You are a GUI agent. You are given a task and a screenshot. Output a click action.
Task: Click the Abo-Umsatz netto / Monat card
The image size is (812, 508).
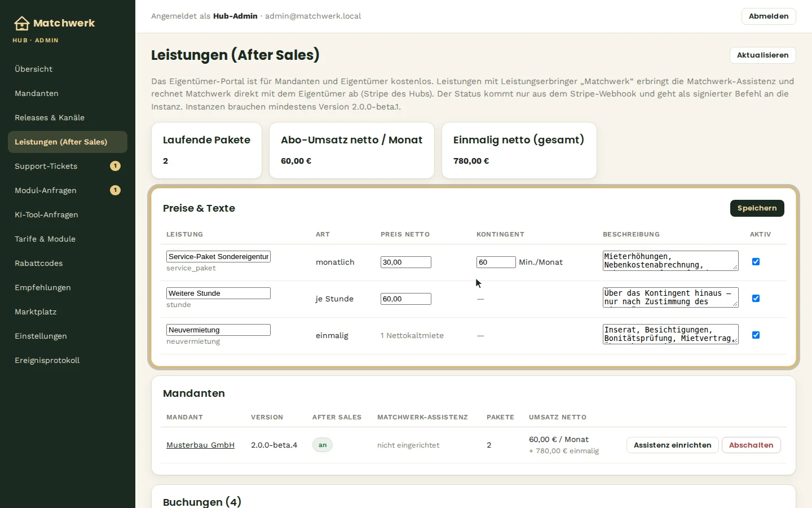point(352,150)
